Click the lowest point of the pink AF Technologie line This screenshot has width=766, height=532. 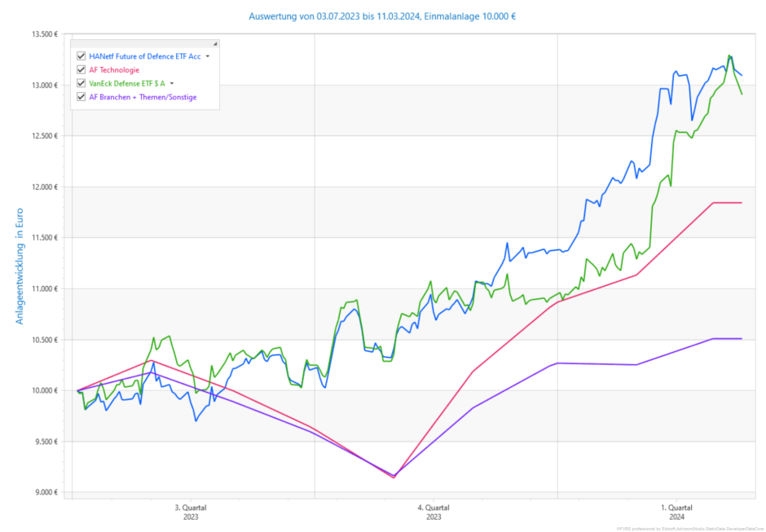[394, 477]
